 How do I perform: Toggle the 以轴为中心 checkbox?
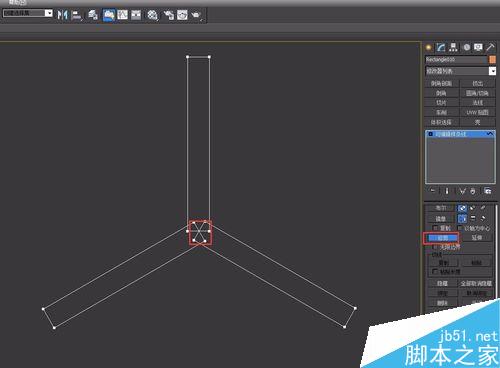click(x=461, y=228)
